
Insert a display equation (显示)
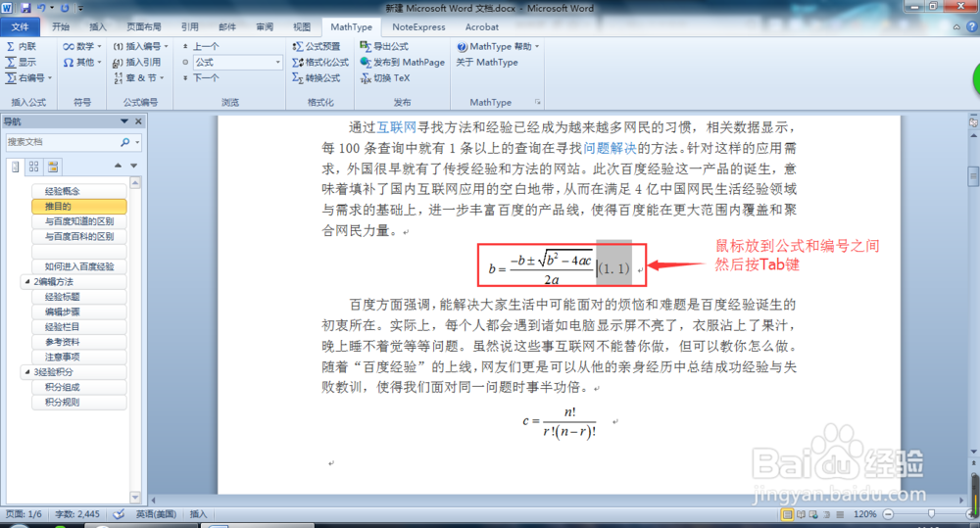point(22,62)
